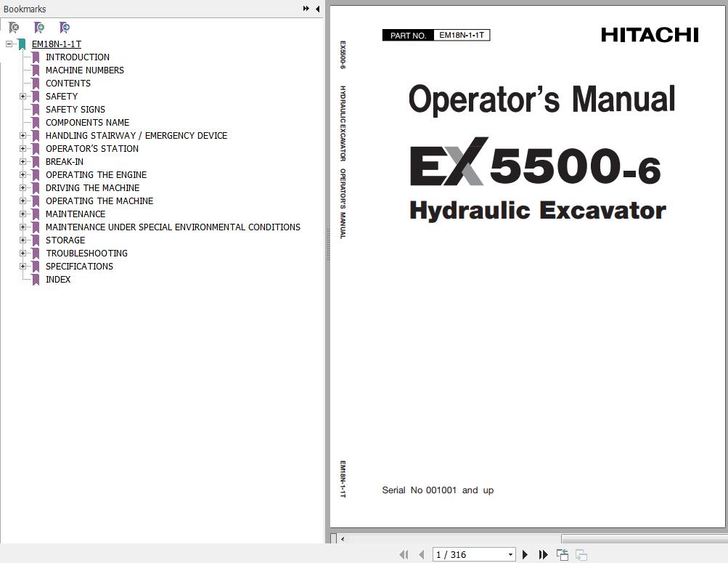Select HANDLING STAIRWAY / EMERGENCY DEVICE label
The height and width of the screenshot is (563, 728).
pyautogui.click(x=136, y=136)
